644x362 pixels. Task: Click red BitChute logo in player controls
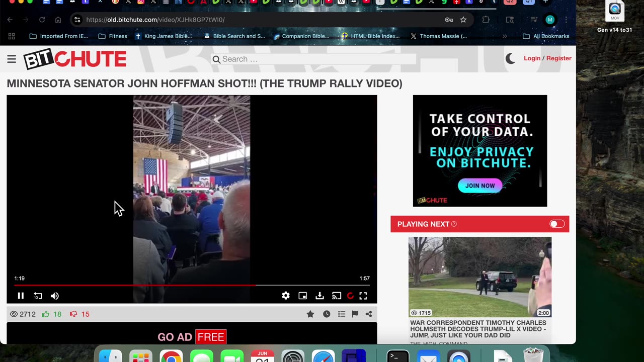point(350,296)
